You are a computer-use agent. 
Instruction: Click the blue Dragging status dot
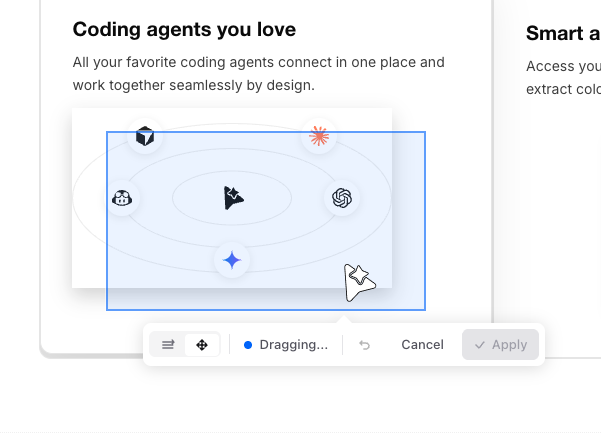[248, 345]
